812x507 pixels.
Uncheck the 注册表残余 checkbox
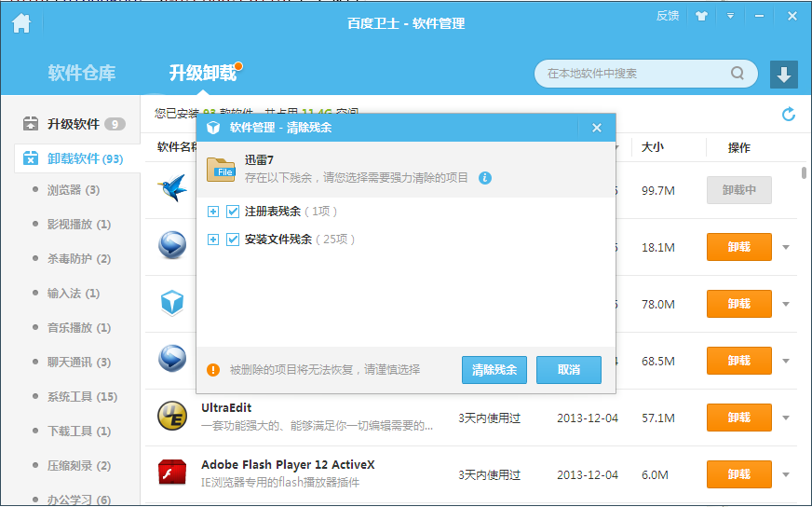(x=233, y=212)
